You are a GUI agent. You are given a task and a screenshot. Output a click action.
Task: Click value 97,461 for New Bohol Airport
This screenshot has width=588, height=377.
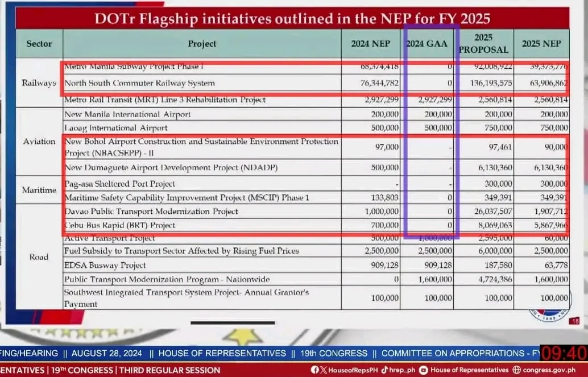500,147
